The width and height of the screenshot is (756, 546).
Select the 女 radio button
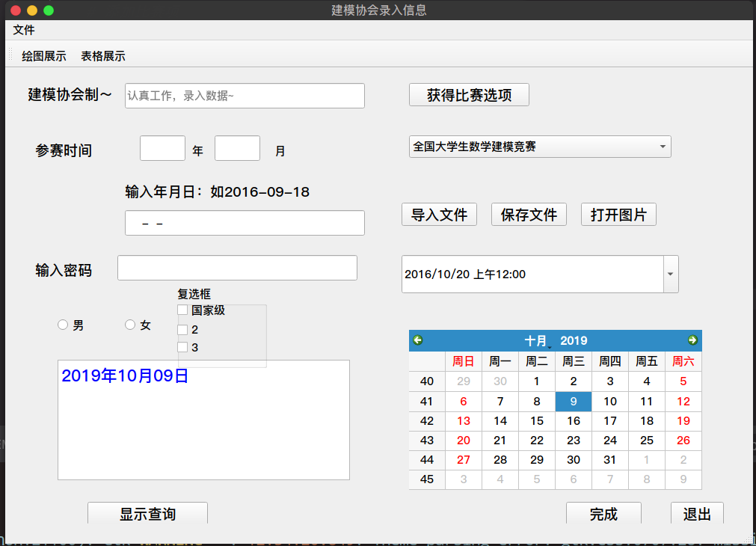click(130, 325)
